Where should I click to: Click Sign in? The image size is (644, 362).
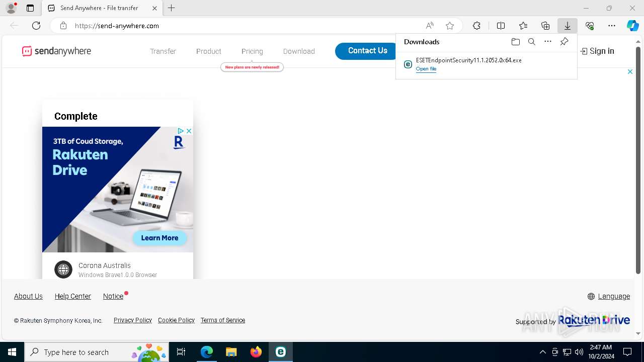597,51
